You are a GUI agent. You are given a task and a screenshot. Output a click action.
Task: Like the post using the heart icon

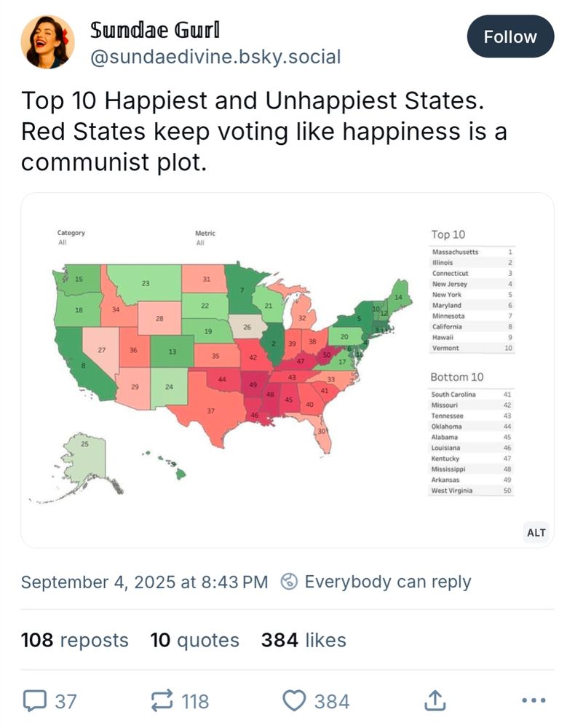tap(294, 701)
